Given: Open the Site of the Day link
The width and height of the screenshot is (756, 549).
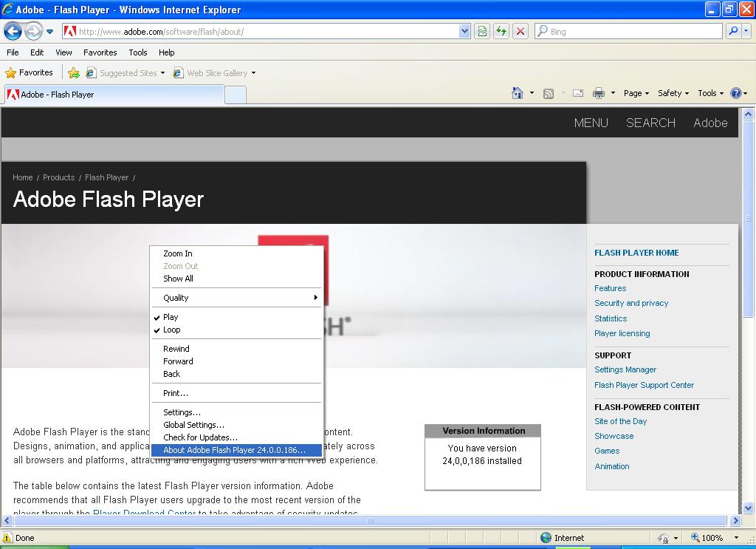Looking at the screenshot, I should click(620, 421).
